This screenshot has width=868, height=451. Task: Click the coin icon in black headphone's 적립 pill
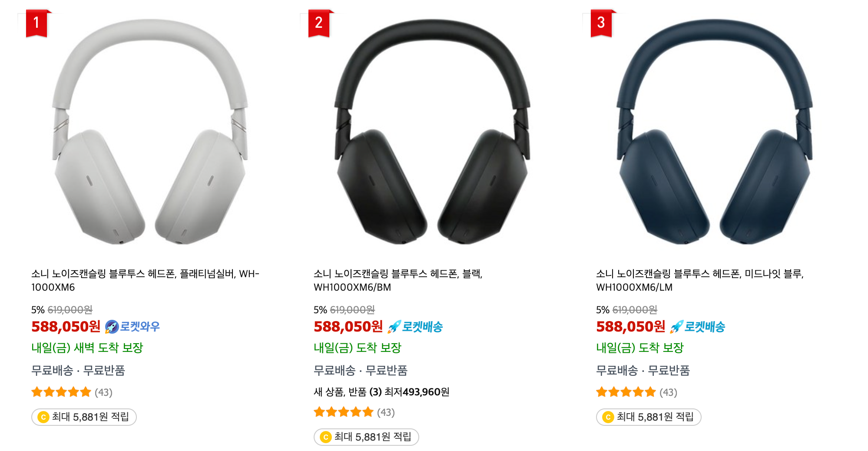pyautogui.click(x=325, y=437)
